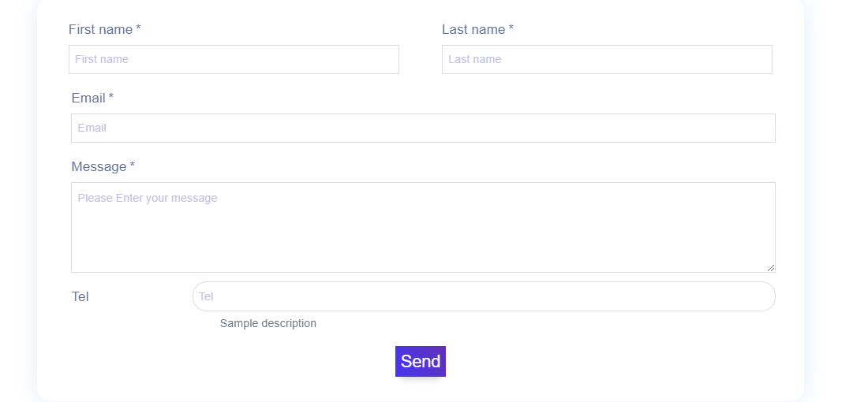Click the required asterisk next to Message
Image resolution: width=868 pixels, height=402 pixels.
click(x=133, y=166)
